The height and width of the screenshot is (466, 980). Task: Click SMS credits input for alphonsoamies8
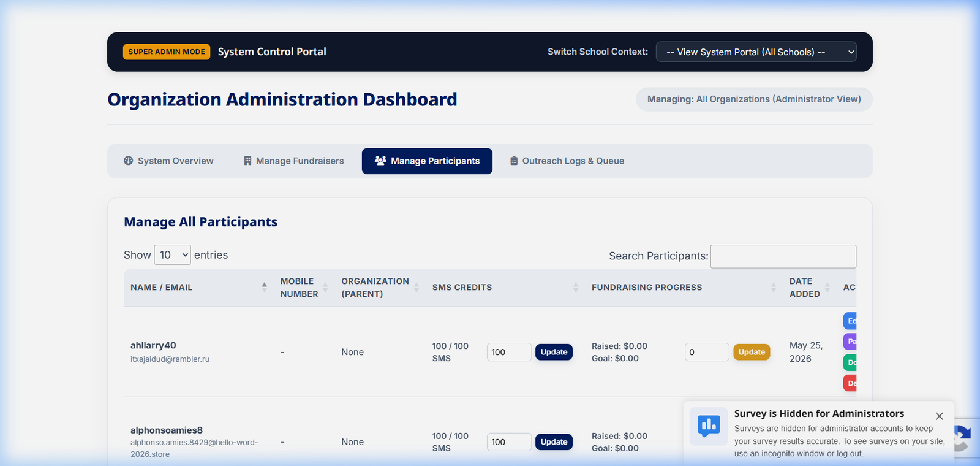pyautogui.click(x=509, y=442)
